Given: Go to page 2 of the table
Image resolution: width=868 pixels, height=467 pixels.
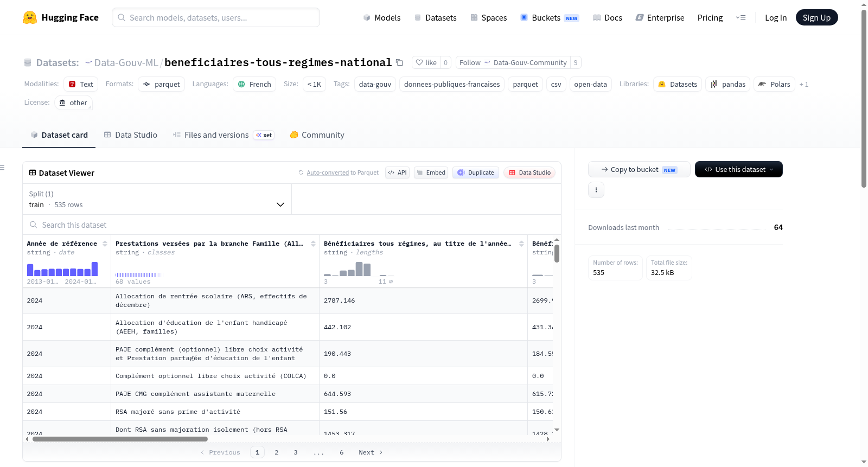Looking at the screenshot, I should [277, 452].
